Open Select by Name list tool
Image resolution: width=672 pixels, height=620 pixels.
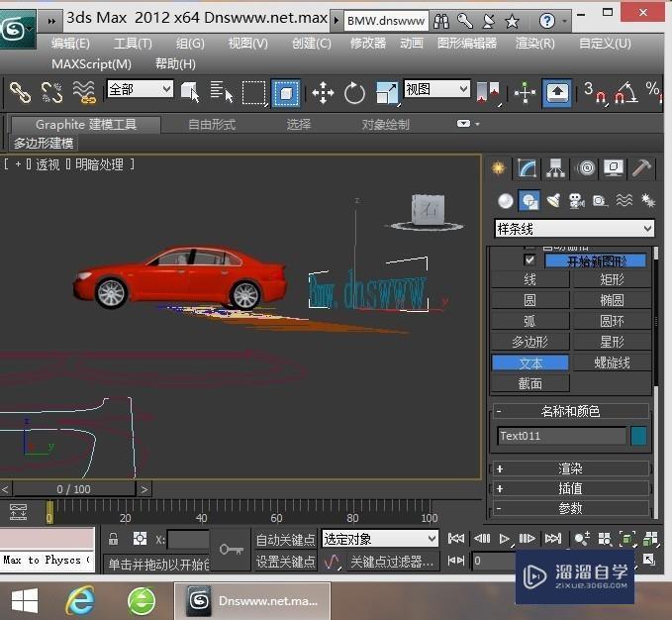[222, 92]
